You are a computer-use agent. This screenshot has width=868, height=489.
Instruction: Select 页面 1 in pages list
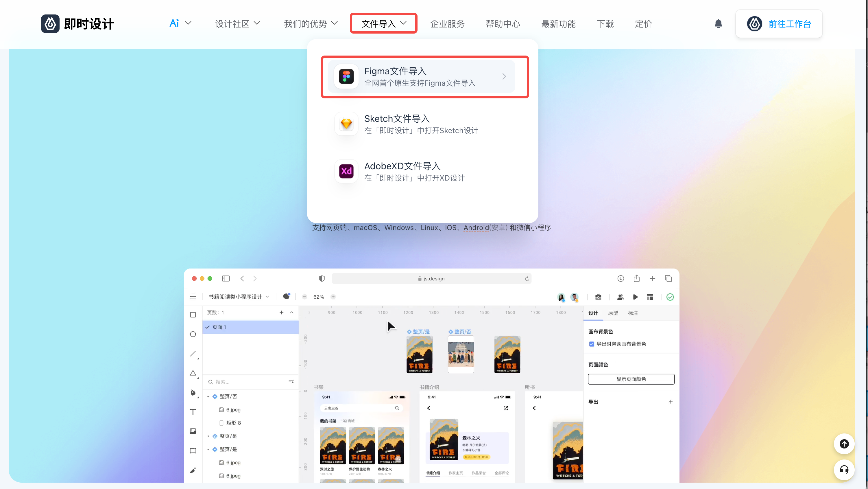coord(250,327)
